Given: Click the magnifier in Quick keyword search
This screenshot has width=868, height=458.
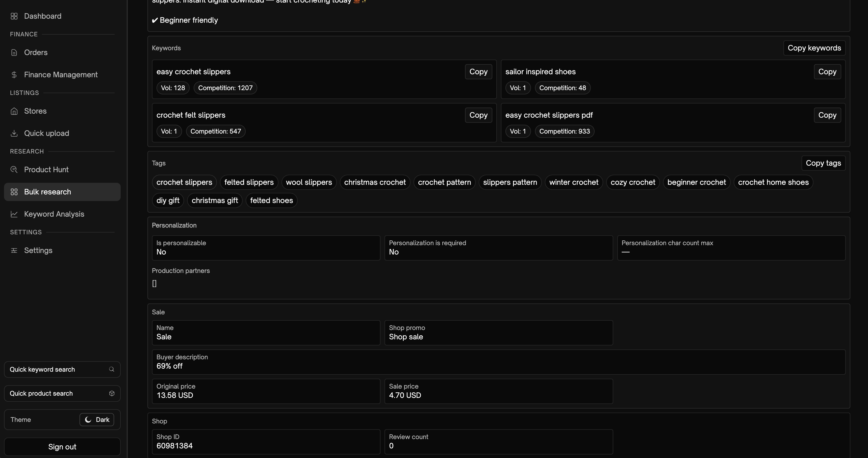Looking at the screenshot, I should pos(112,369).
